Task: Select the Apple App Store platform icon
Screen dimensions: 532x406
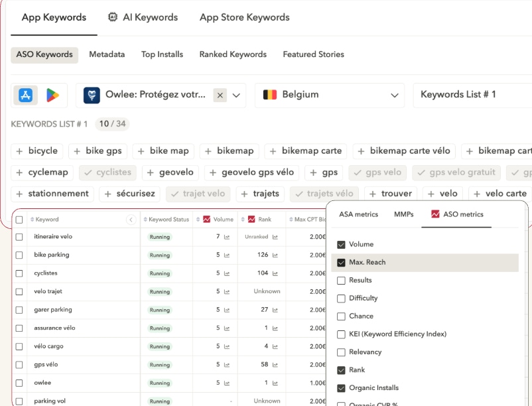Action: point(25,95)
